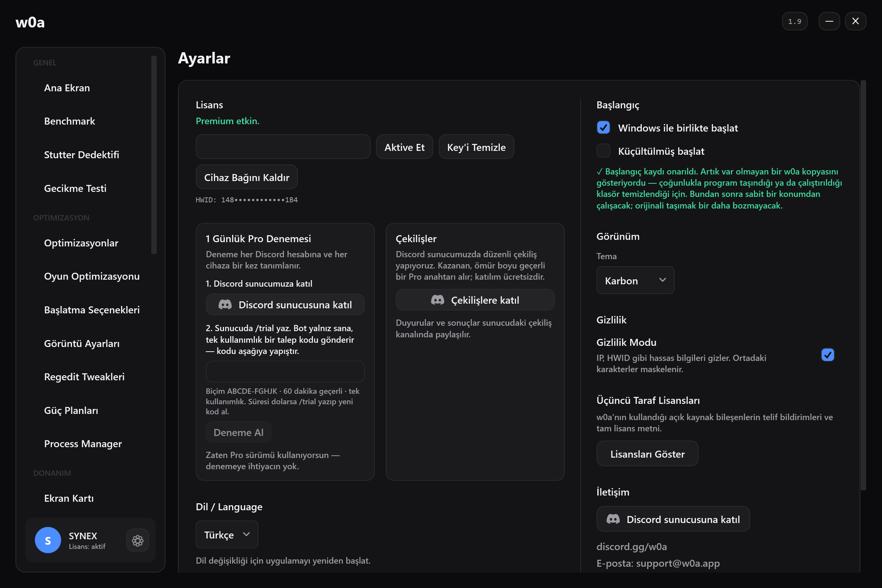882x588 pixels.
Task: Click the license key input field
Action: 283,147
